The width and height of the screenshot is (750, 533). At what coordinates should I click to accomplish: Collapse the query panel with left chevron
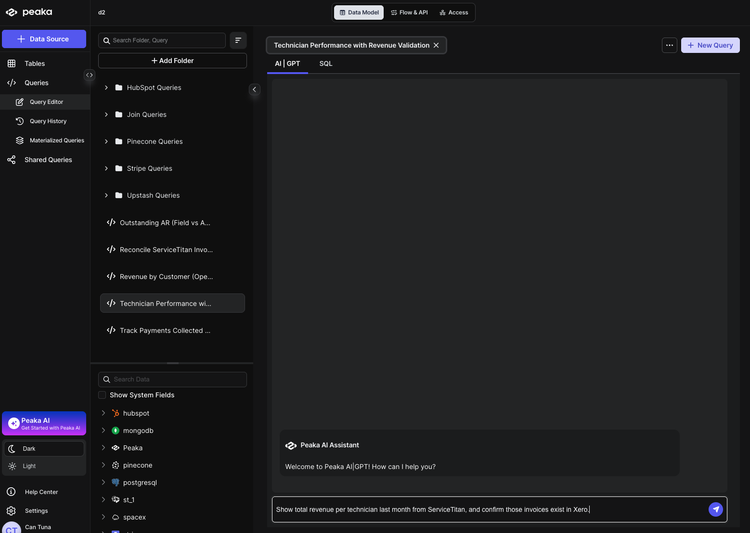254,89
